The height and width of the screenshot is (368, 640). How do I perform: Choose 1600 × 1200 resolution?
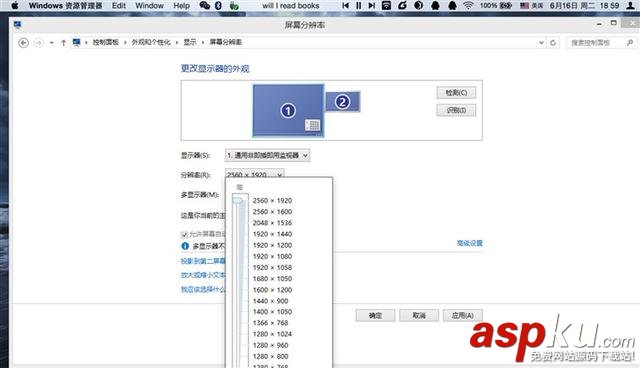[x=272, y=290]
